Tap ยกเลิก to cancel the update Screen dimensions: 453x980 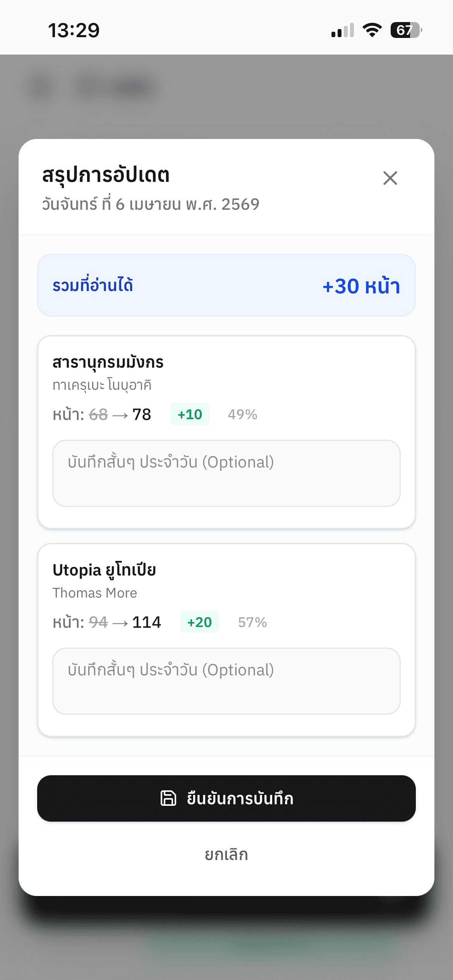pos(226,855)
